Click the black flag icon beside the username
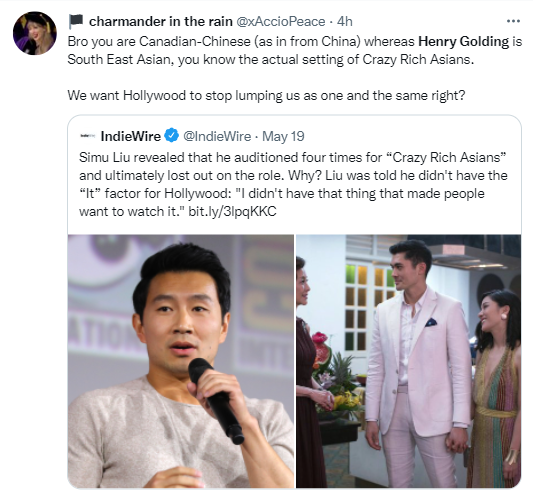The width and height of the screenshot is (533, 495). pos(75,22)
